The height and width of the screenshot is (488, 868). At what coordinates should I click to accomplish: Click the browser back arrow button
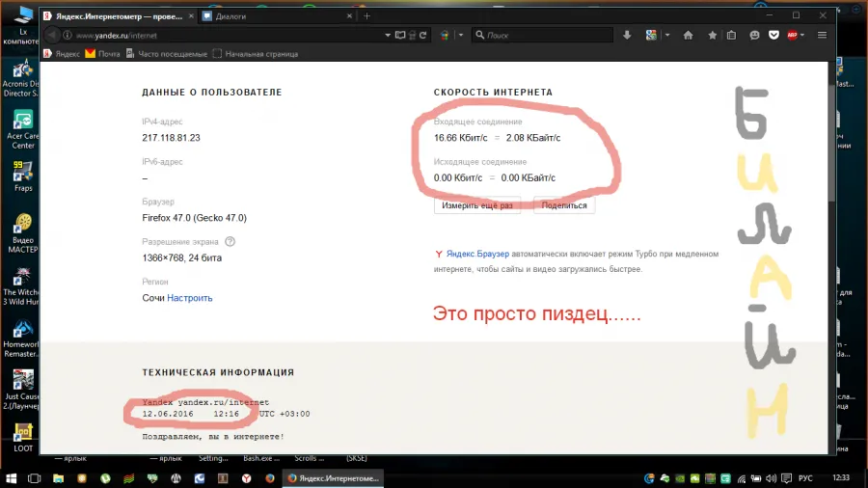51,35
